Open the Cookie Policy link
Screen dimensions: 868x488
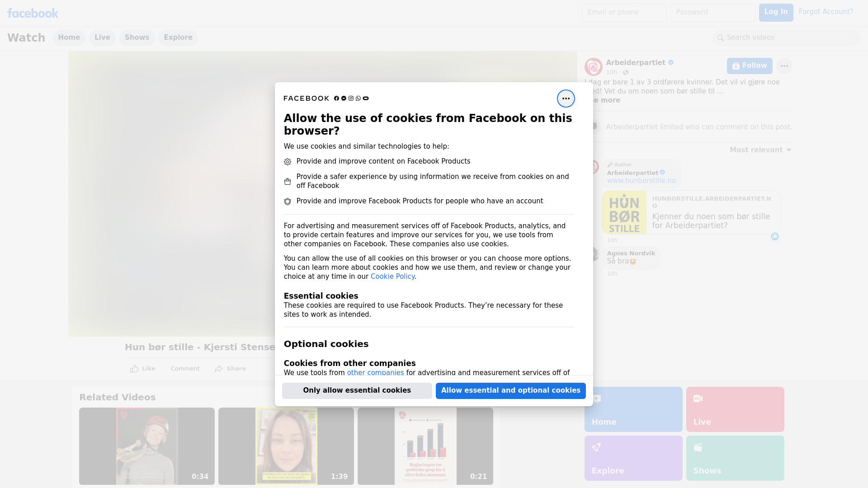pos(392,277)
